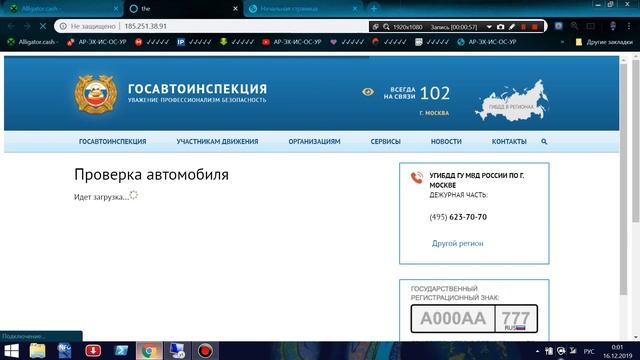Click the РУС language indicator
640x360 pixels.
pos(589,351)
